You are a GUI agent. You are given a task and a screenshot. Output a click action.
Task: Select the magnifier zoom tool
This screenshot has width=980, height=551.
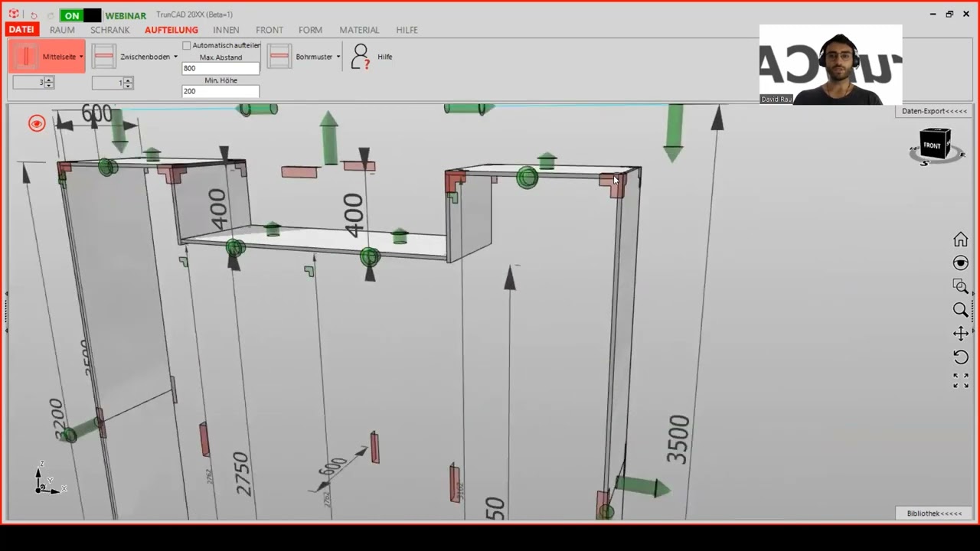[960, 310]
